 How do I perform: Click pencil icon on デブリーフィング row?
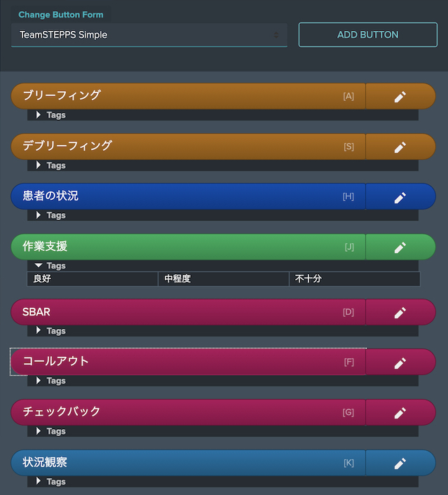point(400,147)
